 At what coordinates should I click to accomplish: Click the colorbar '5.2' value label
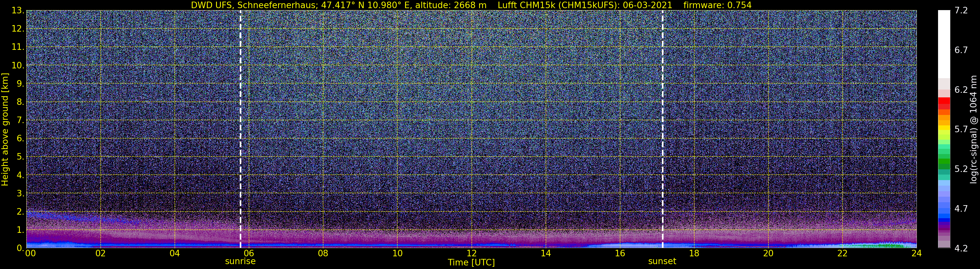pos(961,169)
